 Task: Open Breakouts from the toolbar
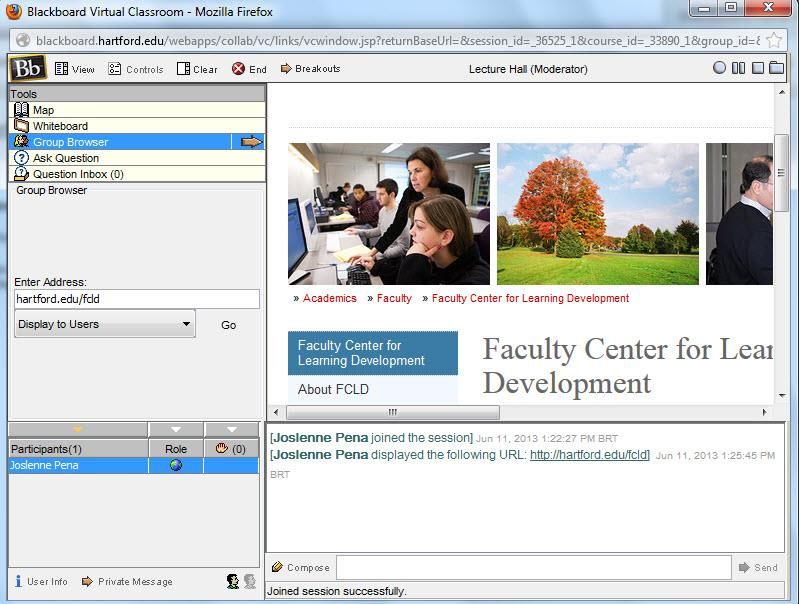point(310,68)
